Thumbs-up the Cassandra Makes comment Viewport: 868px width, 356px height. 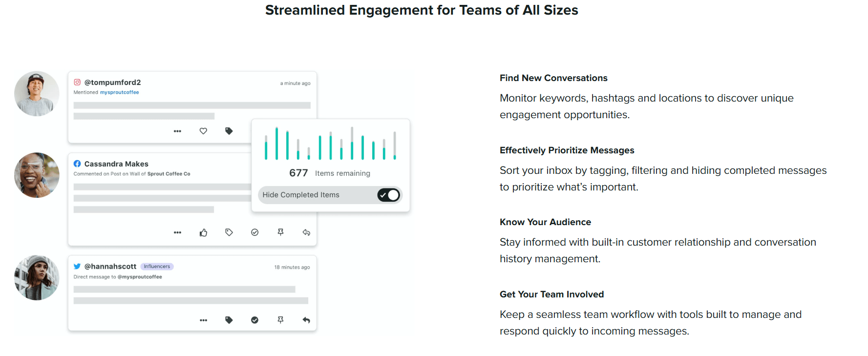tap(203, 232)
